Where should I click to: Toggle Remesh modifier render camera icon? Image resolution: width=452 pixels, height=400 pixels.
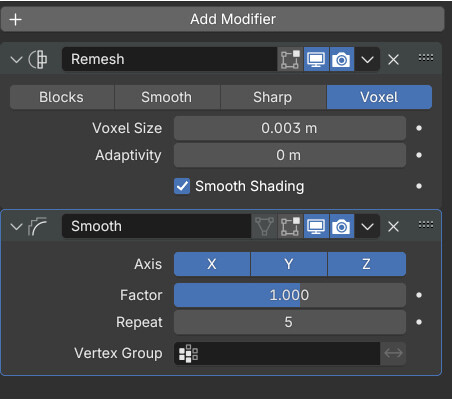(x=342, y=59)
